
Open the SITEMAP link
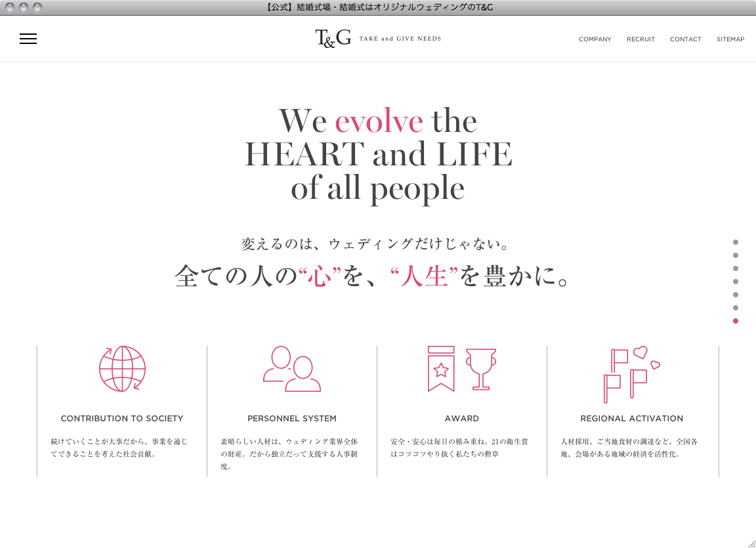coord(730,39)
